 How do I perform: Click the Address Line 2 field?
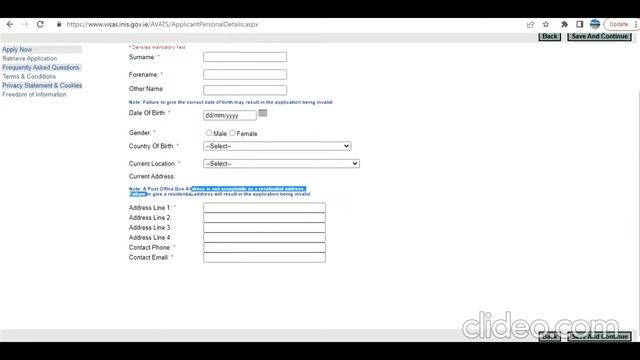(x=264, y=218)
